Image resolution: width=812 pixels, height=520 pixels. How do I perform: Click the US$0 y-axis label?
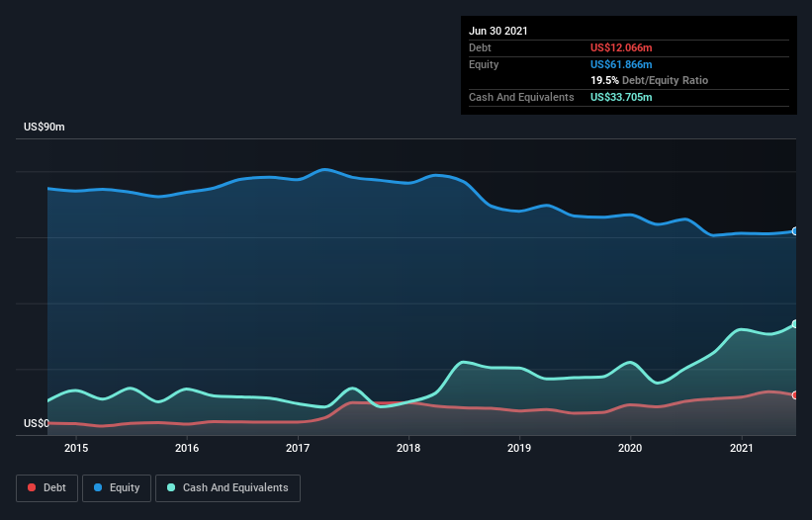click(x=37, y=423)
